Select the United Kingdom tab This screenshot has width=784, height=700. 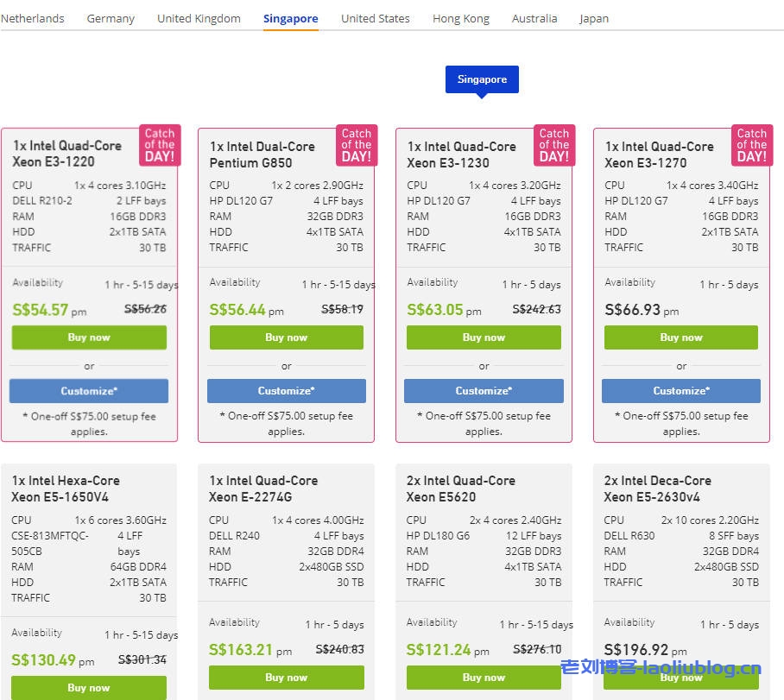point(199,18)
